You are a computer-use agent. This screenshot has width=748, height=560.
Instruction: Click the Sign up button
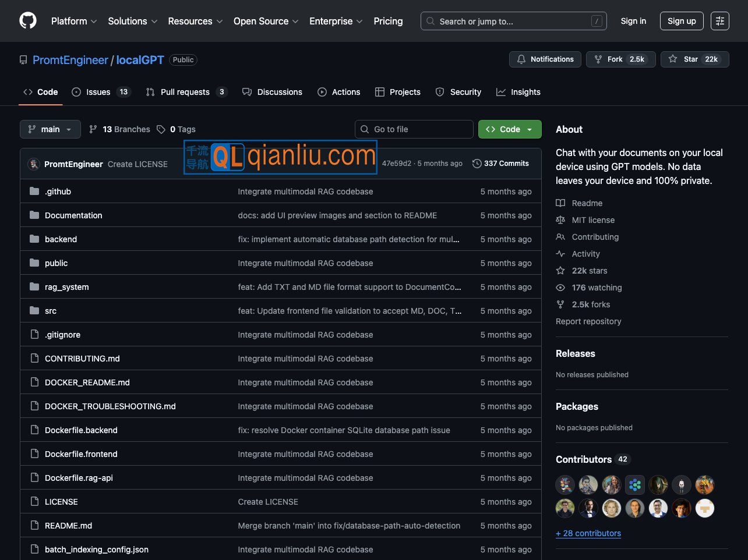click(x=682, y=21)
